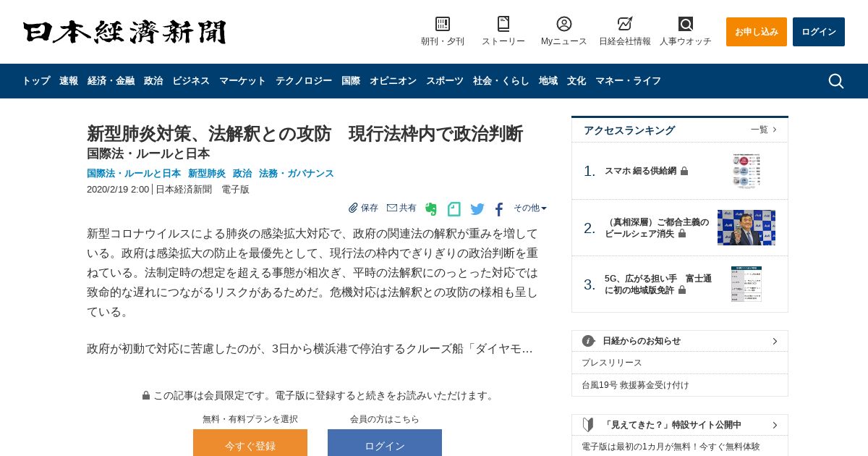Open the マーケット section
Screen dimensions: 868x456
242,81
